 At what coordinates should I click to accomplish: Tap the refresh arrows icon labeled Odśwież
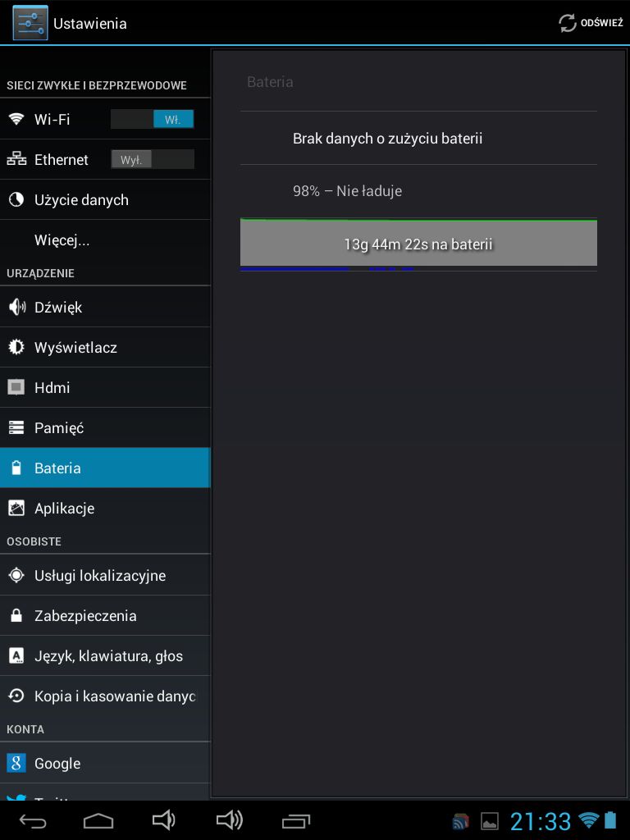point(568,23)
